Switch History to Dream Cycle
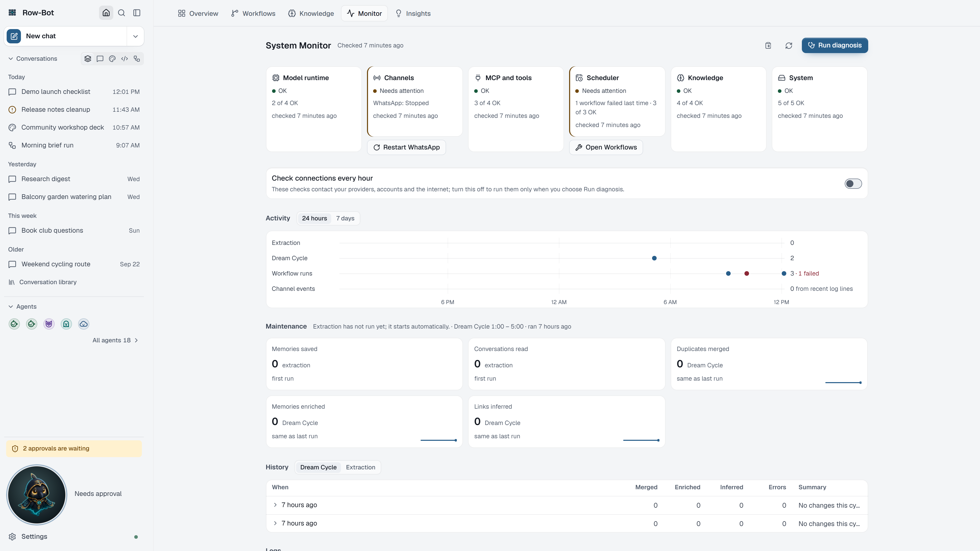The height and width of the screenshot is (551, 980). point(318,467)
